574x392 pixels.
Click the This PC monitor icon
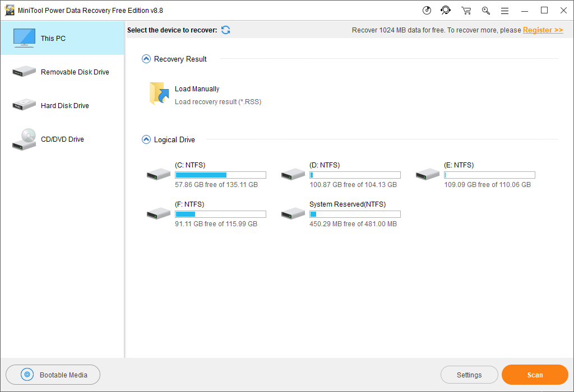point(24,38)
